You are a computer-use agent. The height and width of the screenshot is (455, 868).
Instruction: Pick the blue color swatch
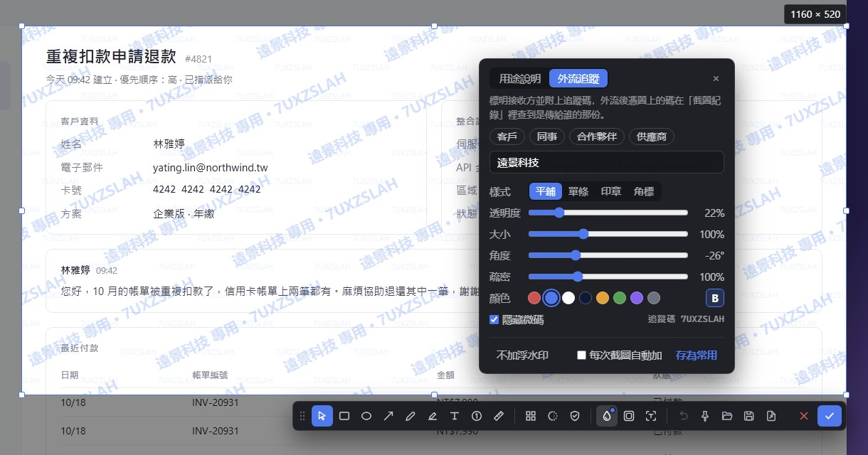pos(551,298)
